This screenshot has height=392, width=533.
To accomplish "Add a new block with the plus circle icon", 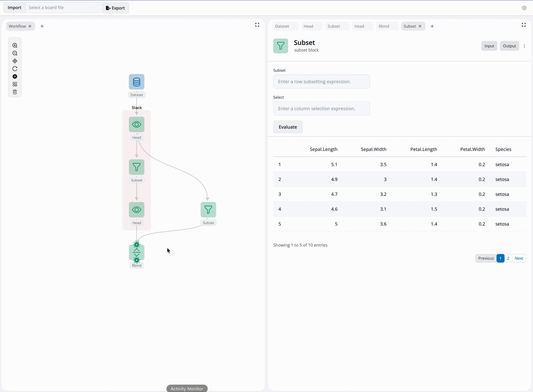I will 15,76.
